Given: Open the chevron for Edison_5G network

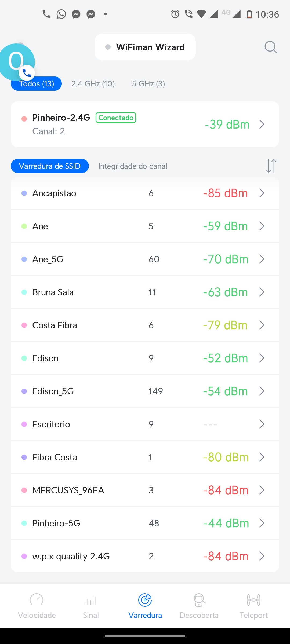Looking at the screenshot, I should 262,391.
